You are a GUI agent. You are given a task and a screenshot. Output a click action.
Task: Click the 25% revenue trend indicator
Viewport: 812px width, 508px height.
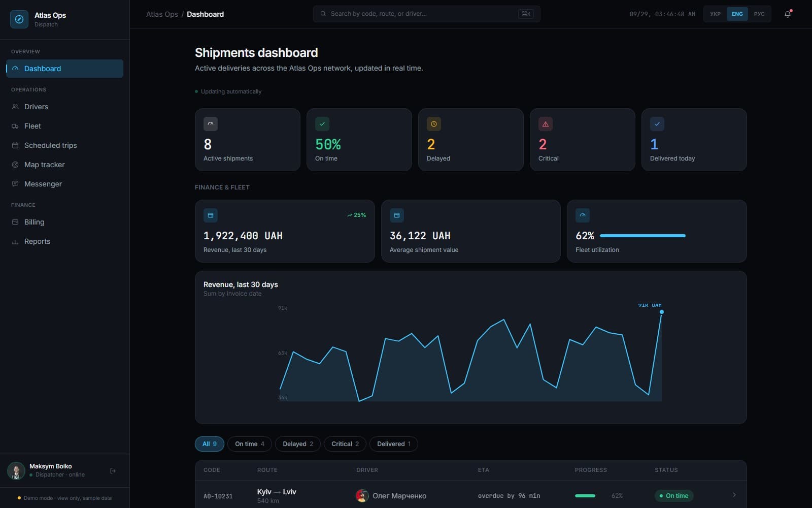[356, 215]
